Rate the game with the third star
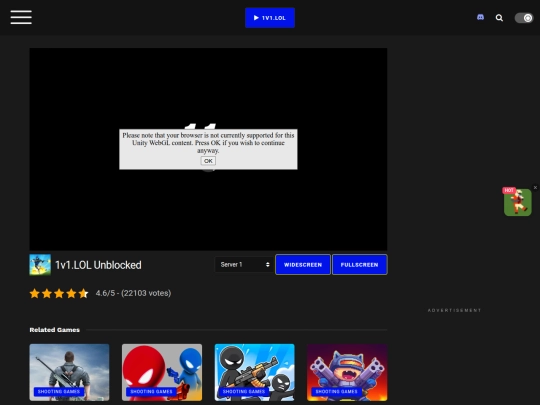Image resolution: width=540 pixels, height=405 pixels. [x=59, y=293]
